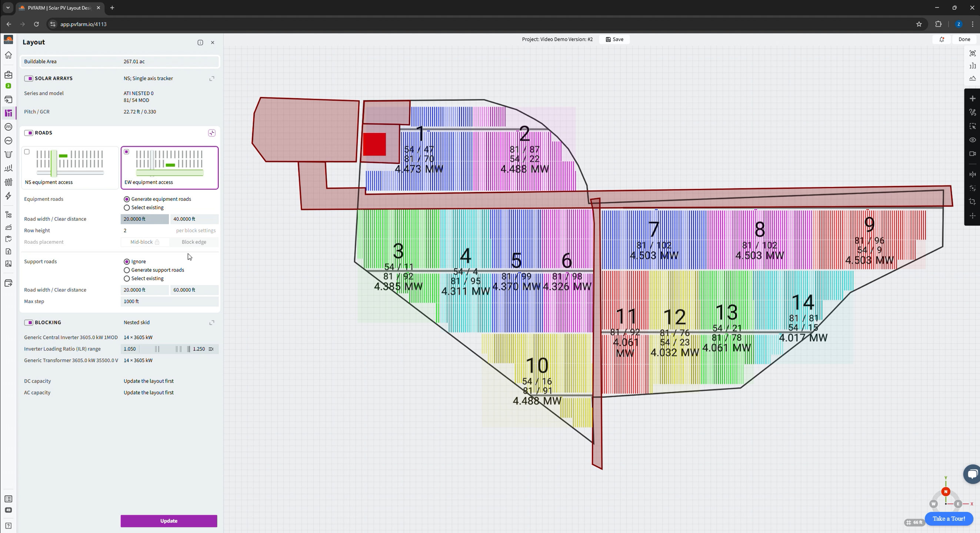Viewport: 980px width, 533px height.
Task: Expand the Solar Arrays settings panel
Action: (x=212, y=79)
